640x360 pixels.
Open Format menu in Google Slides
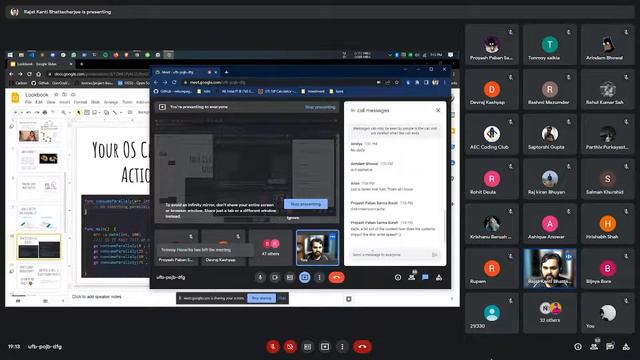(80, 102)
